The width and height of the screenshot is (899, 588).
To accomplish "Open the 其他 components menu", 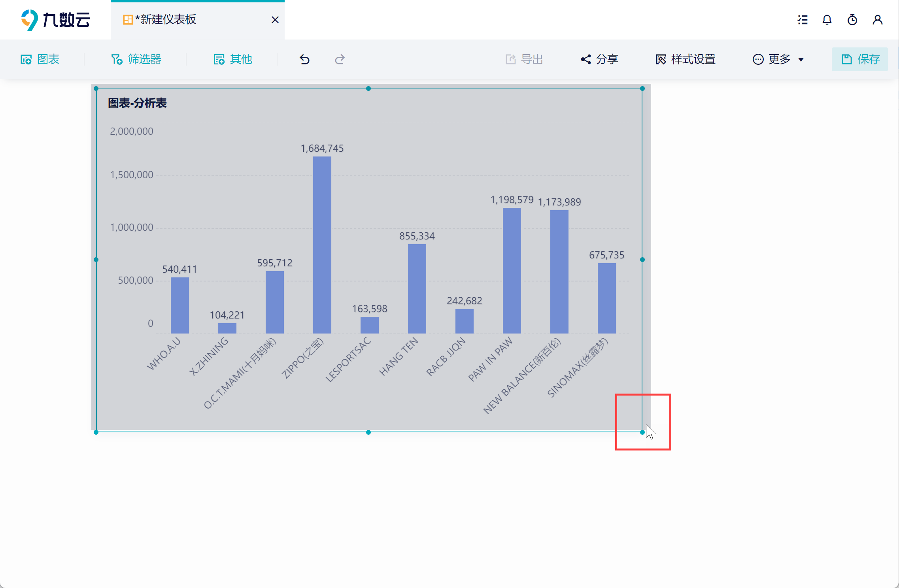I will 233,59.
